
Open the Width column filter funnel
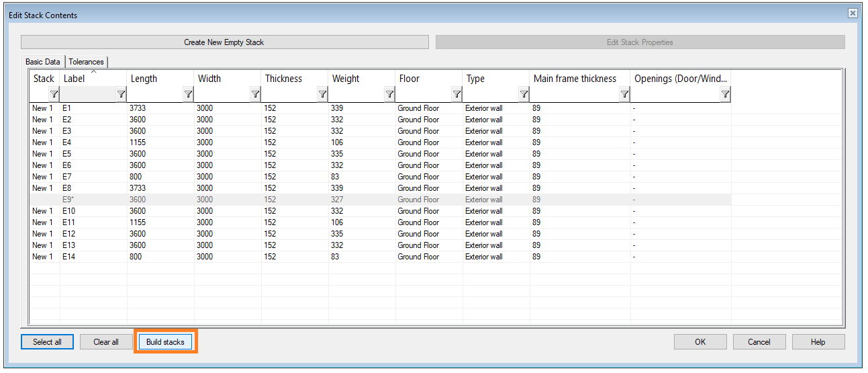255,95
